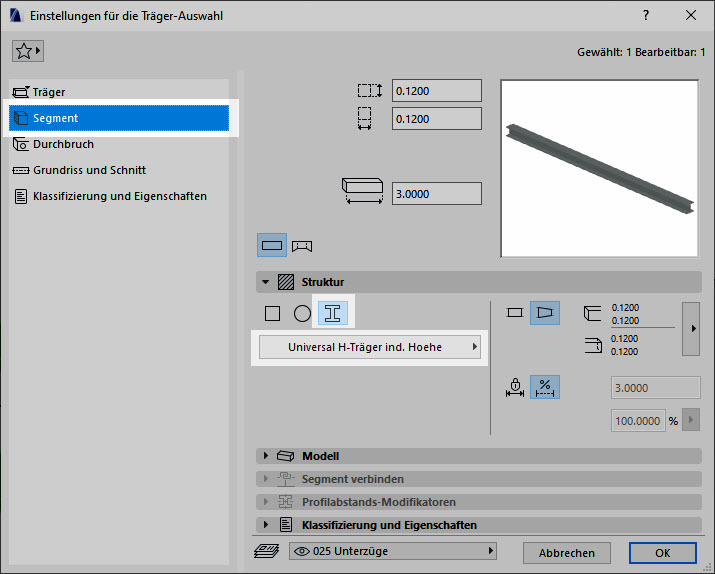The image size is (715, 574).
Task: Open Universal H-Träger ind. Hoehe profile dropdown
Action: tap(370, 347)
